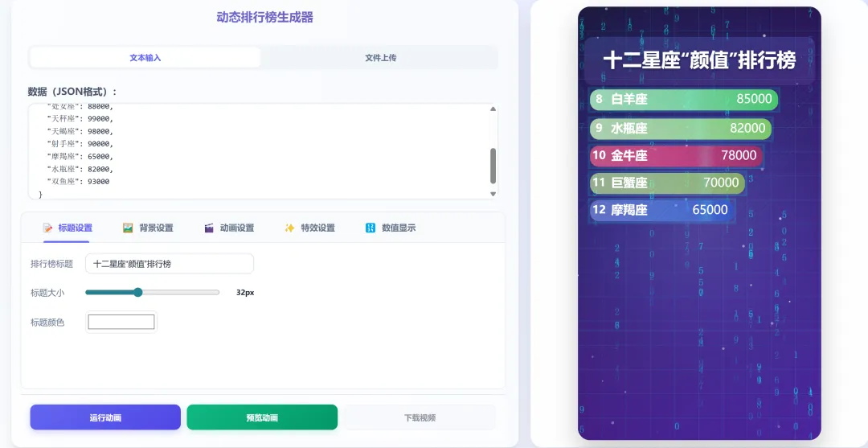
Task: Click the sparkle icon beside 特效设置
Action: (289, 228)
